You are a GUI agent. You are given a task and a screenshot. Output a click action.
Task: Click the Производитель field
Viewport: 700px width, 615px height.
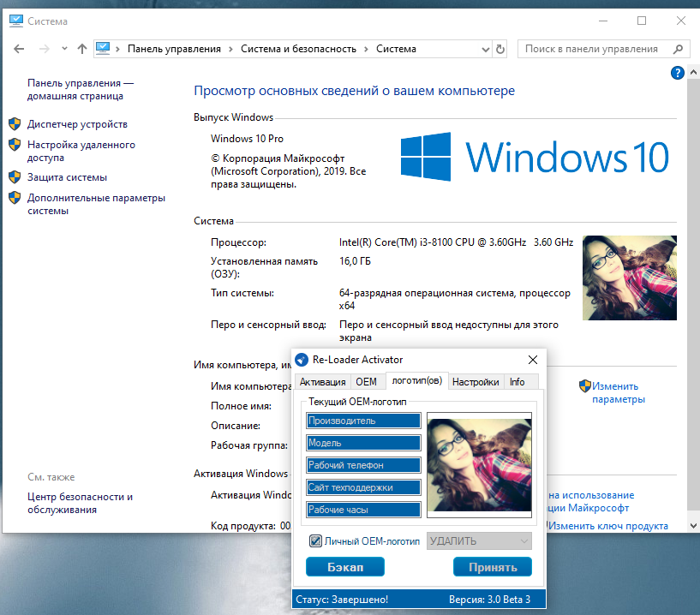point(363,421)
